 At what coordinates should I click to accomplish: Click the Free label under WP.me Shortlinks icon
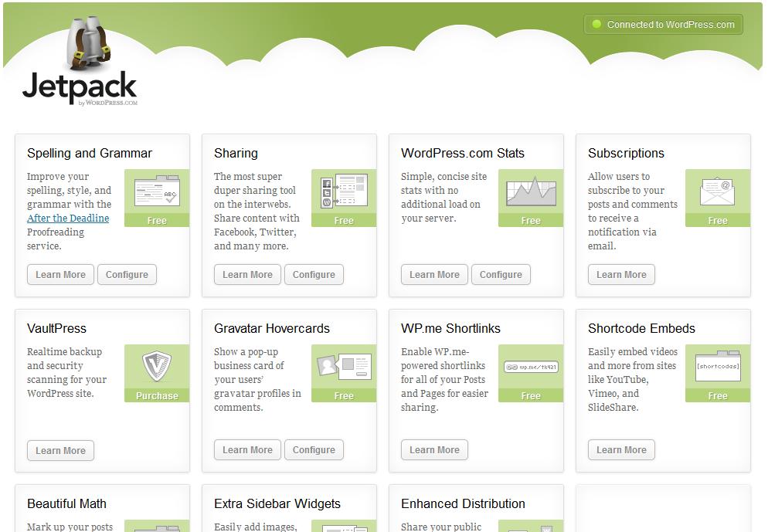[531, 395]
